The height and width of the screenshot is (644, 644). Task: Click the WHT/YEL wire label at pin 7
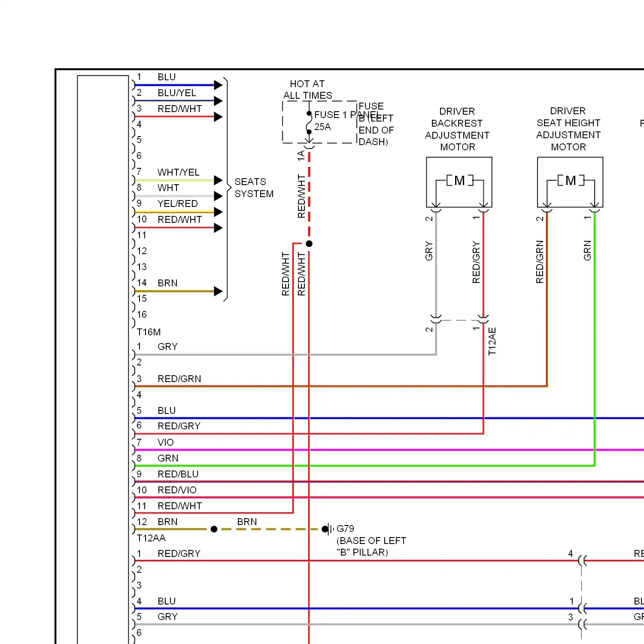click(178, 173)
